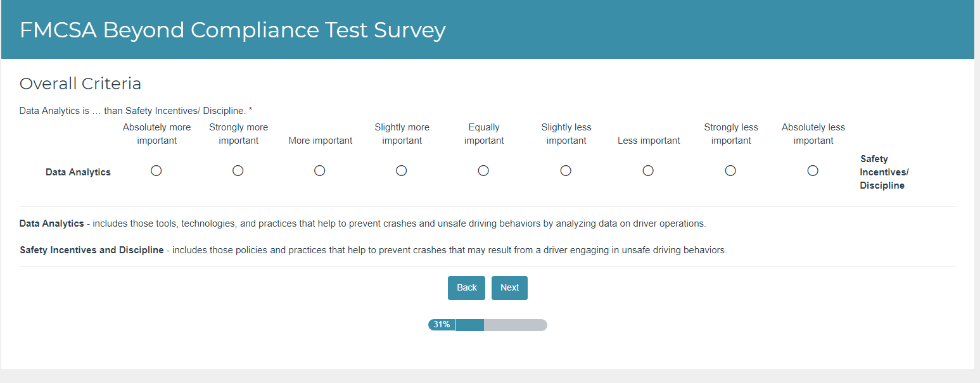This screenshot has width=980, height=383.
Task: Choose 'Slightly less important' radio button
Action: (566, 171)
